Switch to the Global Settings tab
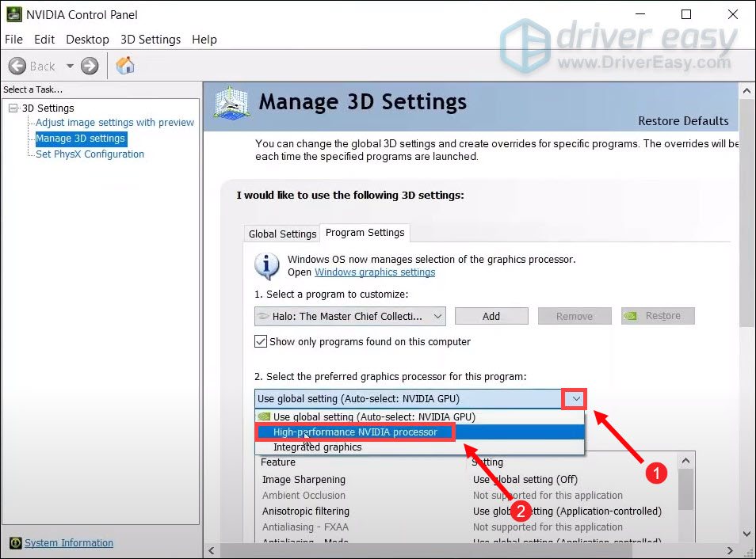 click(282, 234)
